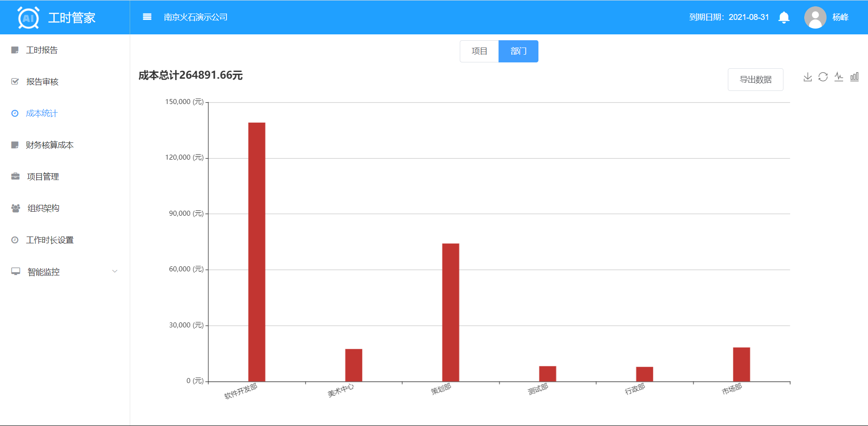The image size is (868, 426).
Task: Open the notification bell
Action: (784, 18)
